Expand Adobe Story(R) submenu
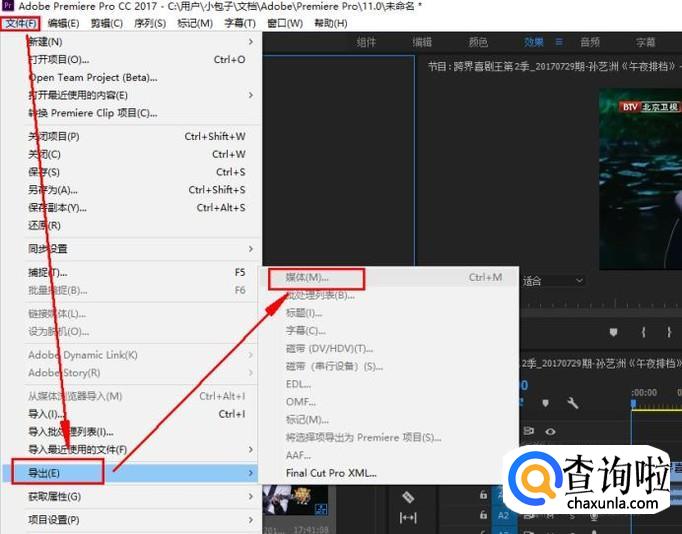This screenshot has width=682, height=534. pos(251,373)
